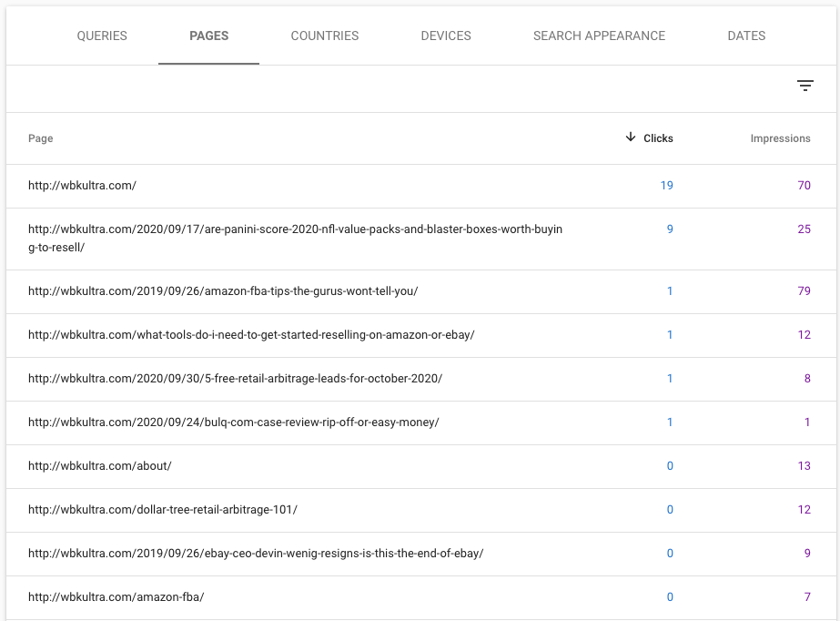Viewport: 840px width, 621px height.
Task: Open the dollar-tree-retail-arbitrage-101 row
Action: pyautogui.click(x=421, y=510)
